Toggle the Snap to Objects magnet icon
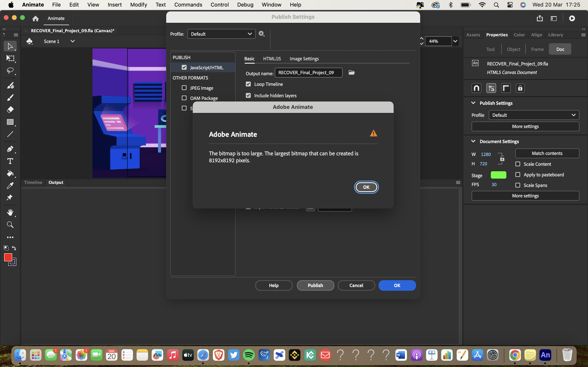Screen dimensions: 588x367 476,88
